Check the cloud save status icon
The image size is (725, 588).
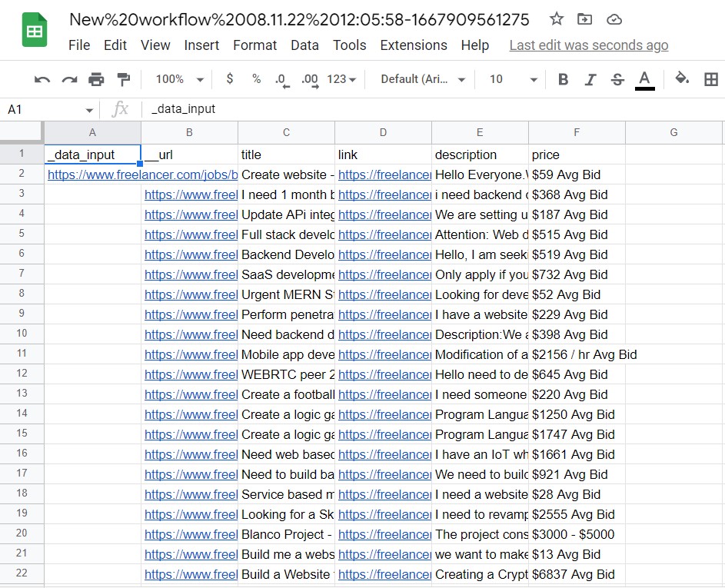614,19
